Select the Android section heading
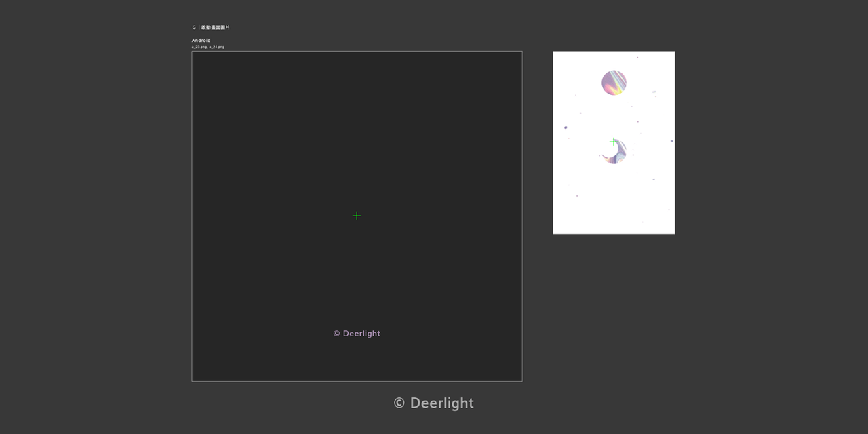 point(201,40)
